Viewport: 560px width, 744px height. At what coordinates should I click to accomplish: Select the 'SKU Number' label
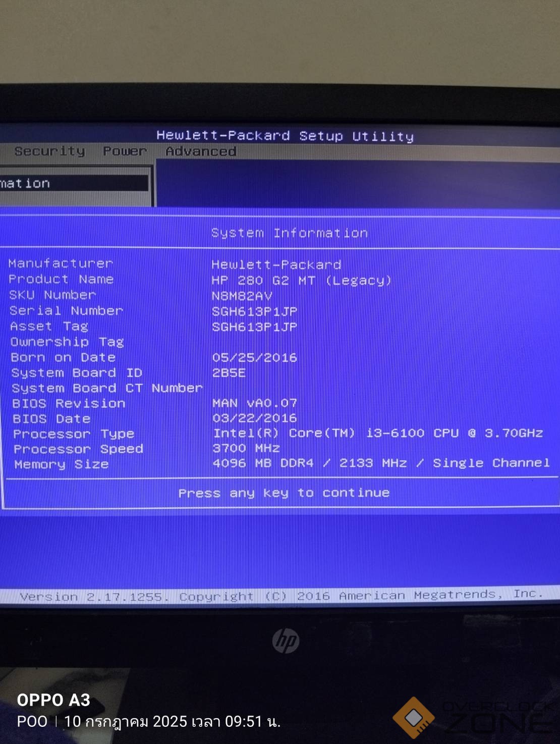coord(52,294)
